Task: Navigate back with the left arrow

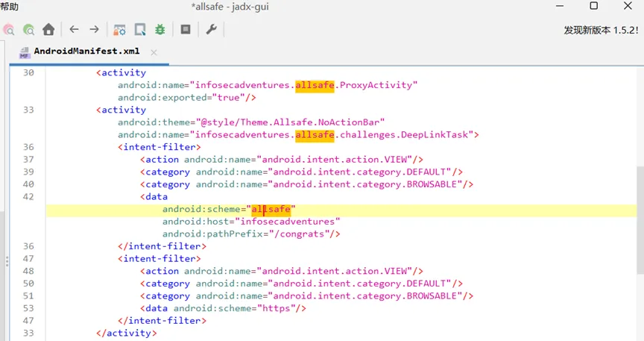Action: 74,29
